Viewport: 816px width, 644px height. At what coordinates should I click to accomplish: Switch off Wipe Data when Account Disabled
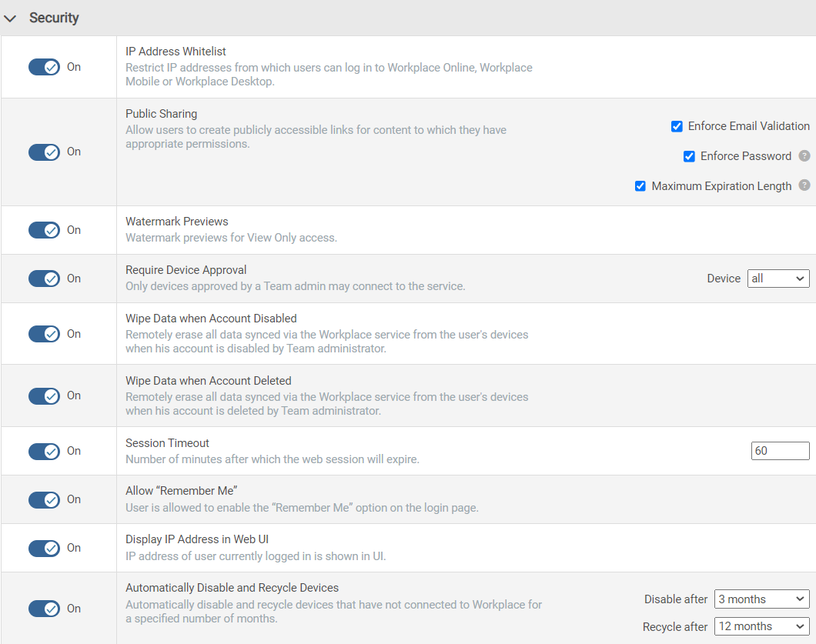[x=44, y=334]
